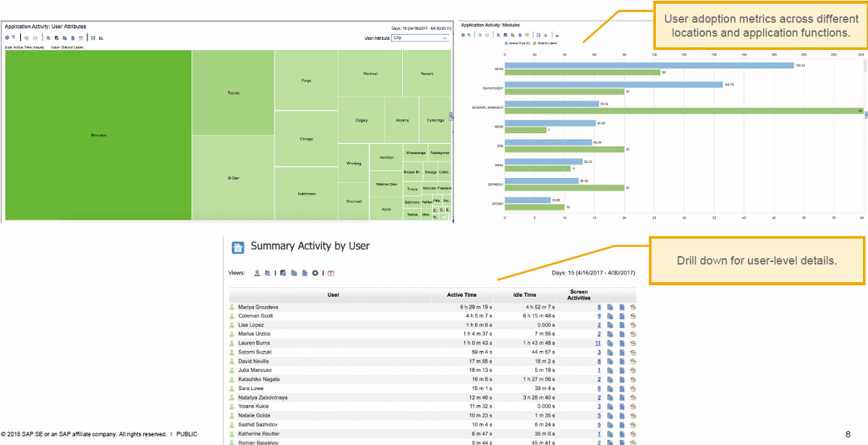The height and width of the screenshot is (445, 868).
Task: Click user name Coleman Scott
Action: (255, 316)
